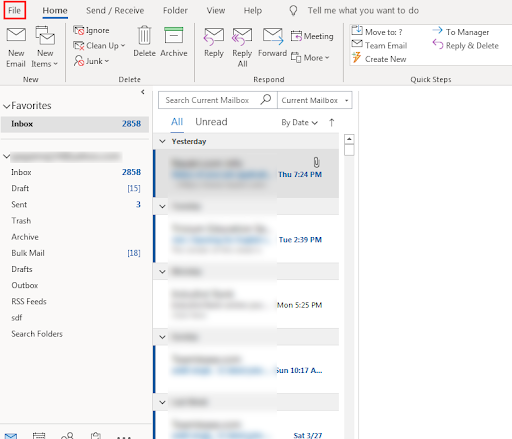Open the Junk dropdown

pos(91,61)
